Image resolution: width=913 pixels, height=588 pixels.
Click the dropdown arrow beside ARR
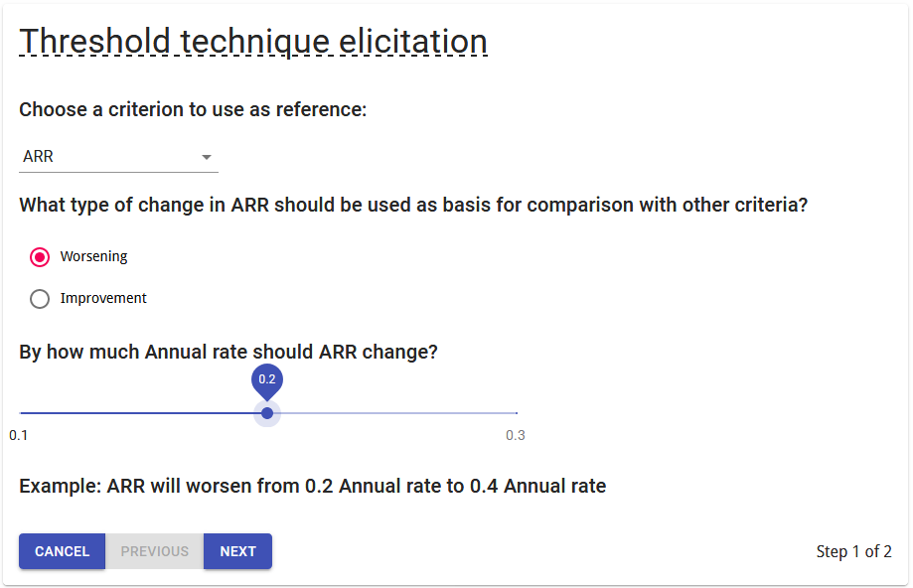click(x=206, y=157)
